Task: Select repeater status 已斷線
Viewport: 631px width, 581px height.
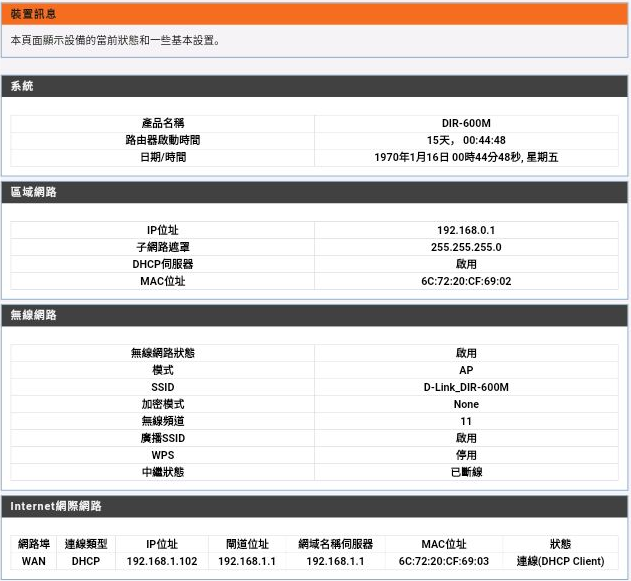Action: [466, 472]
